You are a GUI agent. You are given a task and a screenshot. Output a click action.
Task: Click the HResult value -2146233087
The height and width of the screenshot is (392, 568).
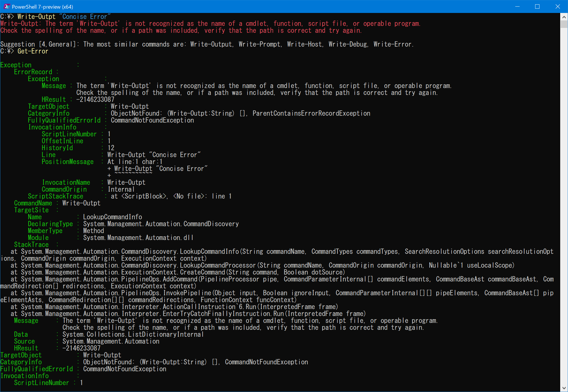pos(95,99)
